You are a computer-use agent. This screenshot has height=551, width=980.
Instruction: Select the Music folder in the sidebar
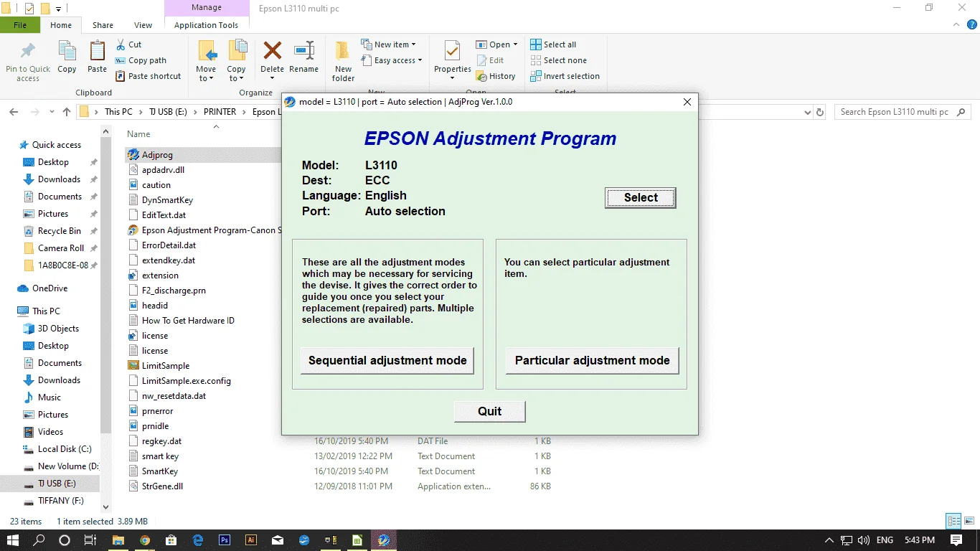(x=50, y=397)
